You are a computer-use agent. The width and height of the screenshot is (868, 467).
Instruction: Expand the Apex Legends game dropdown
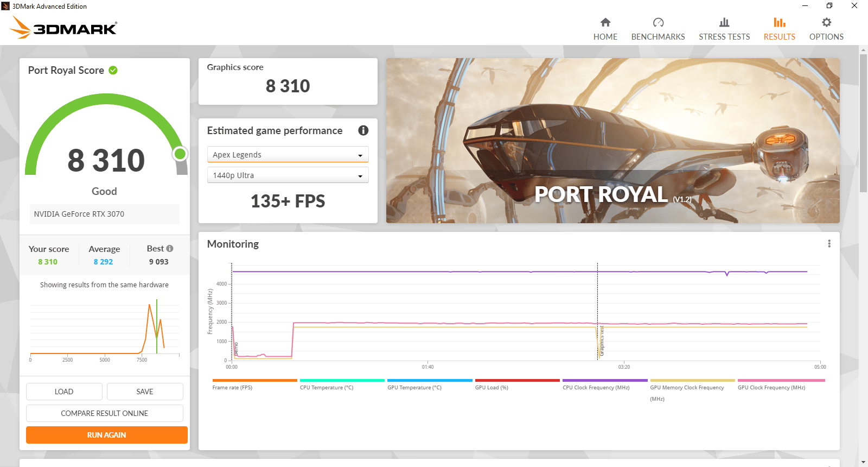[x=288, y=155]
